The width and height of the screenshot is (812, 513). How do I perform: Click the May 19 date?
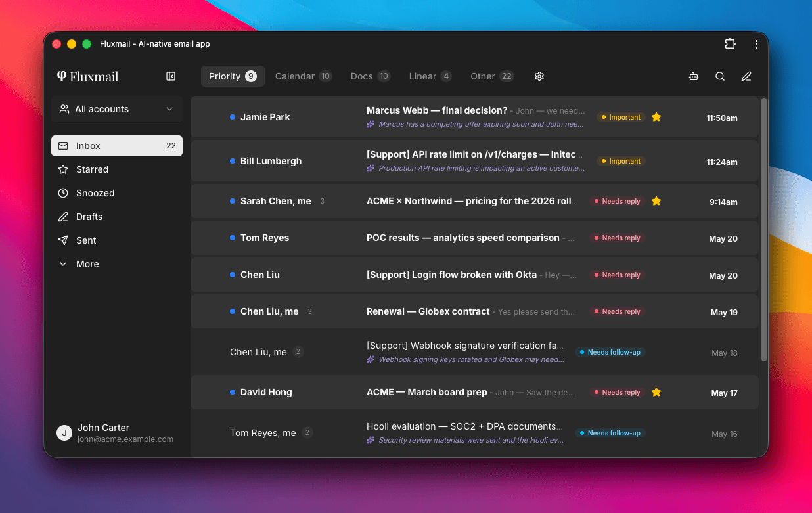[x=724, y=312]
